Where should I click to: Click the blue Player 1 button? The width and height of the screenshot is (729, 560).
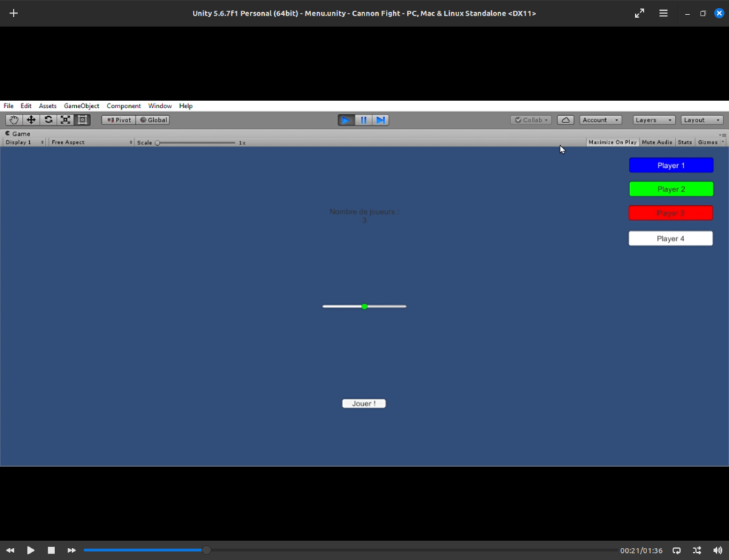coord(671,165)
